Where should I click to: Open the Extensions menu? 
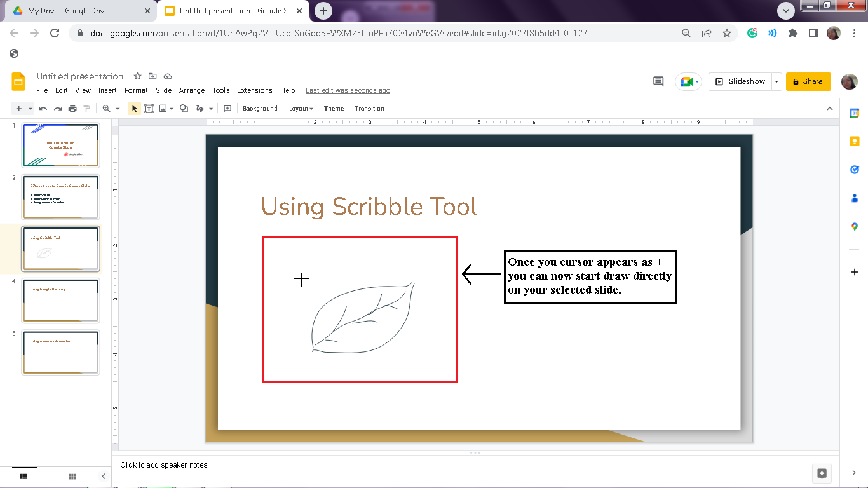pyautogui.click(x=255, y=90)
